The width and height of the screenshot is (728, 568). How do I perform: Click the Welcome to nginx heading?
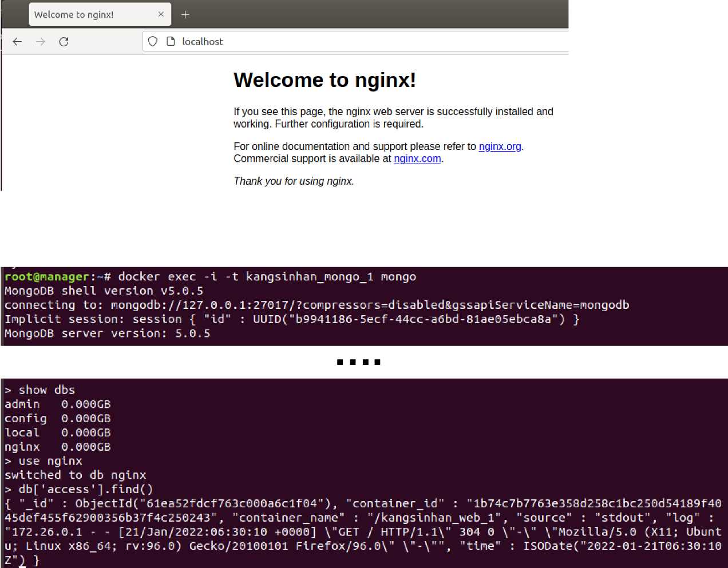coord(325,80)
